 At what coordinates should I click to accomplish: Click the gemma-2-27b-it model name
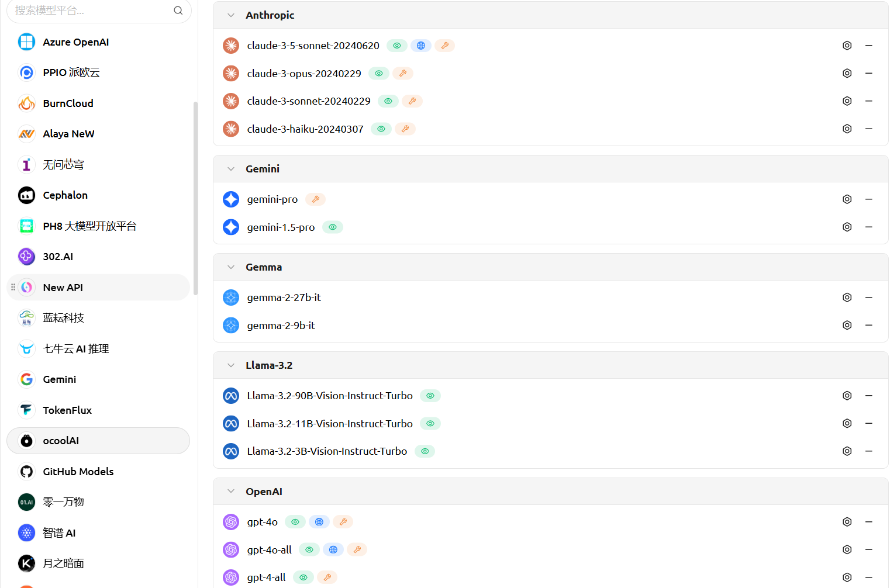pyautogui.click(x=284, y=298)
